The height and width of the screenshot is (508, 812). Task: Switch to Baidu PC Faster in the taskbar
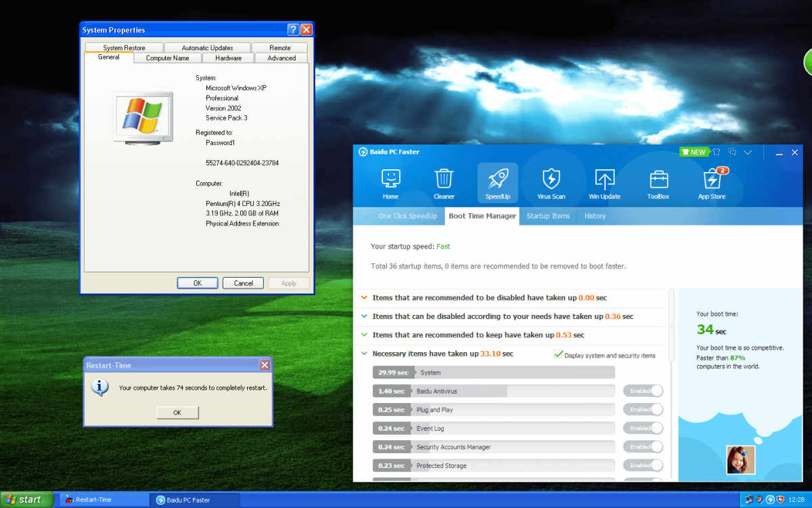pyautogui.click(x=196, y=500)
